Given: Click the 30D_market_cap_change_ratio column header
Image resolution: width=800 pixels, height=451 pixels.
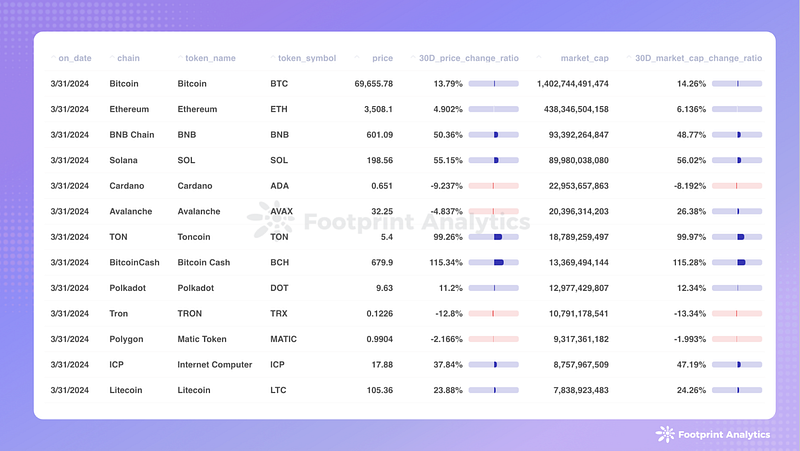Looking at the screenshot, I should (698, 58).
